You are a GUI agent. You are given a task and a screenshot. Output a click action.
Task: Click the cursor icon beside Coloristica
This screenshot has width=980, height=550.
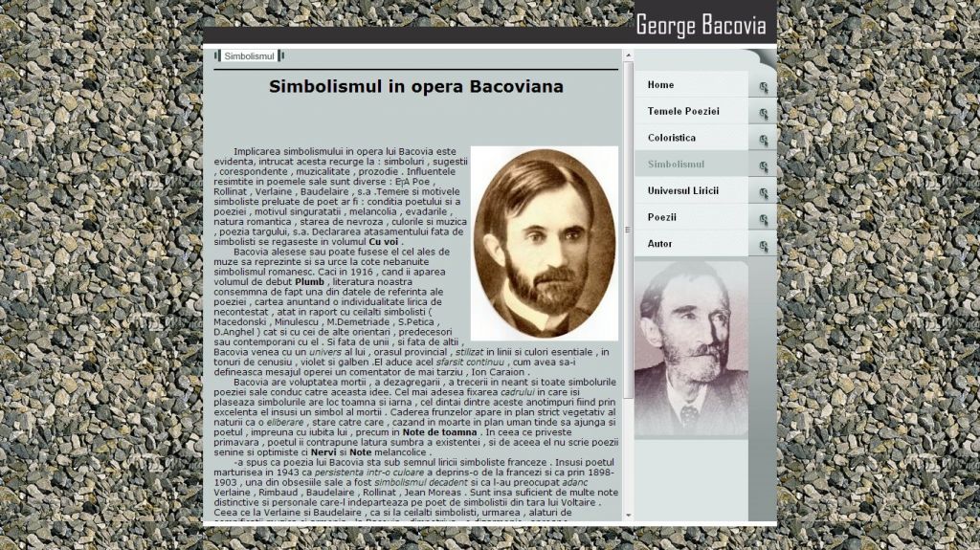(x=763, y=140)
